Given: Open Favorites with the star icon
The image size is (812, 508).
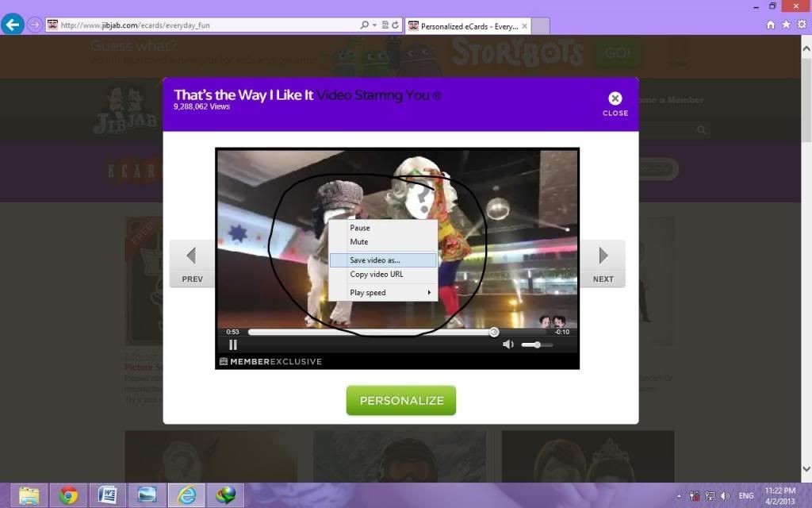Looking at the screenshot, I should [x=786, y=25].
